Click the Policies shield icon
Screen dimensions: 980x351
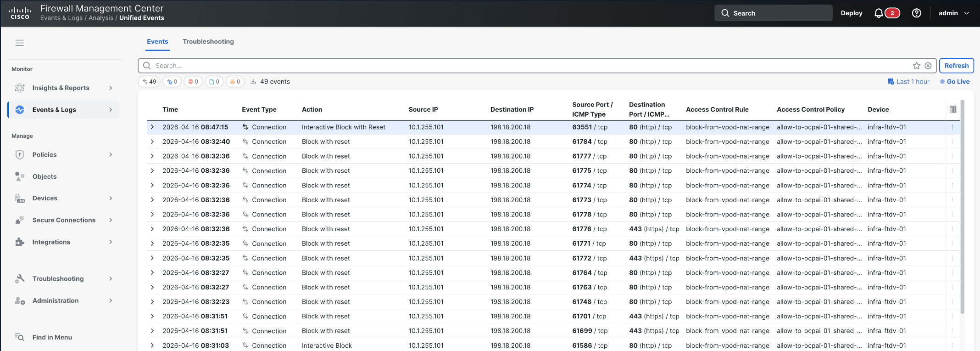click(x=20, y=155)
